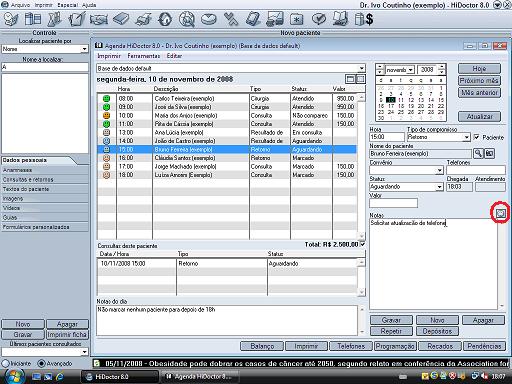Image resolution: width=512 pixels, height=384 pixels.
Task: Click the Próximo mês button
Action: [x=479, y=81]
